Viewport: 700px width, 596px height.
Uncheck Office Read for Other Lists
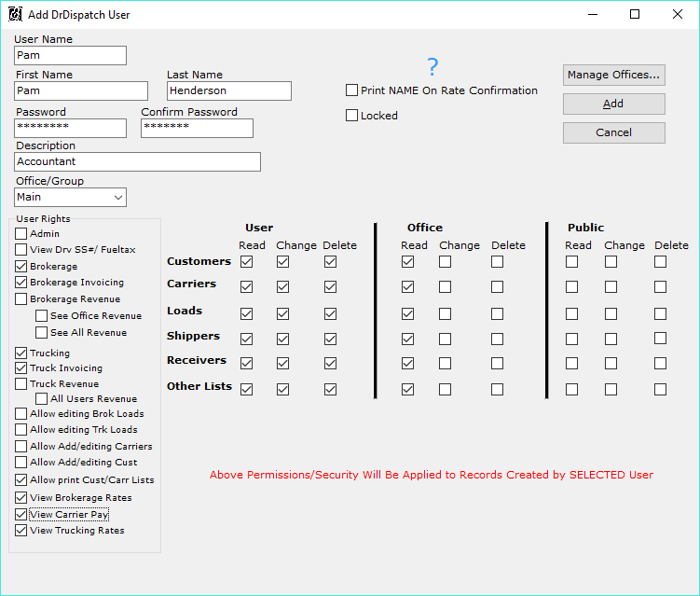point(407,390)
